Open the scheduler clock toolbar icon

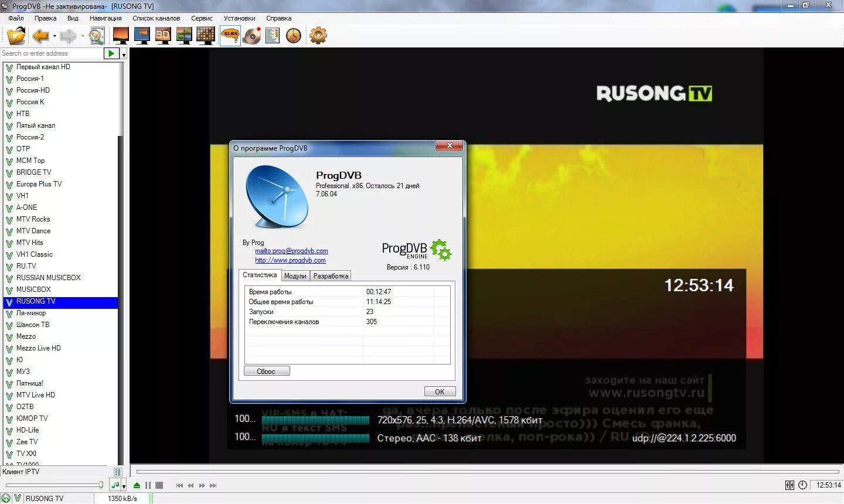pyautogui.click(x=294, y=36)
